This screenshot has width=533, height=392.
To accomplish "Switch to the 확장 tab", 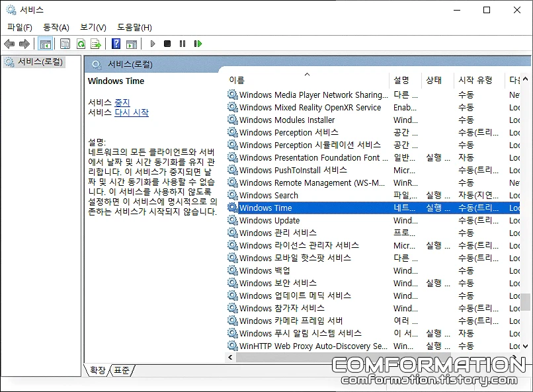I will (x=98, y=370).
